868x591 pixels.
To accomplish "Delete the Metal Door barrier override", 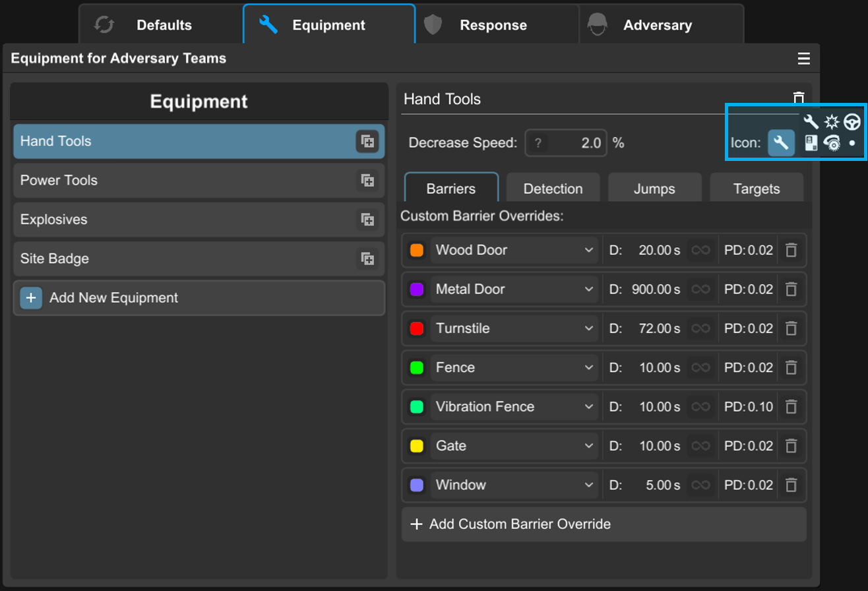I will [791, 289].
